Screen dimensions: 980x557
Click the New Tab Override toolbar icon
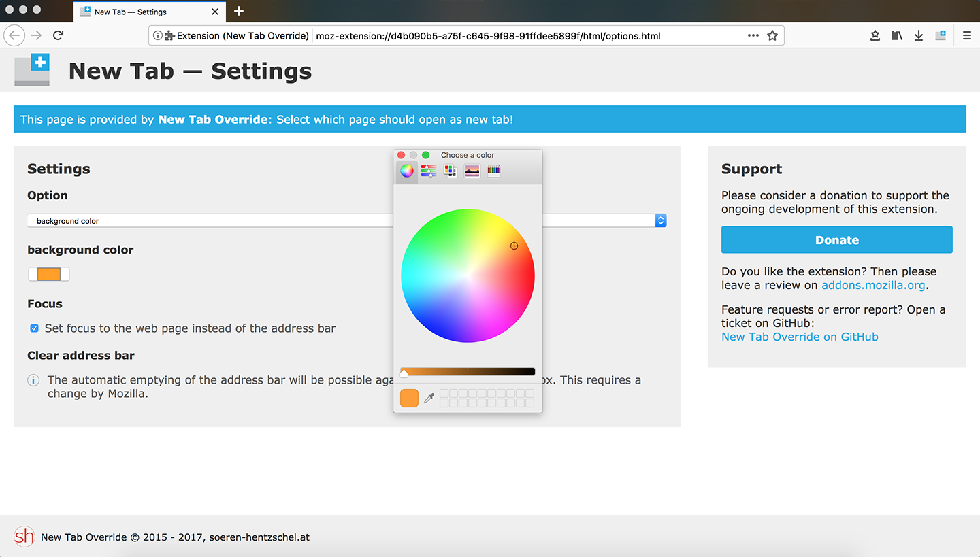pos(941,36)
